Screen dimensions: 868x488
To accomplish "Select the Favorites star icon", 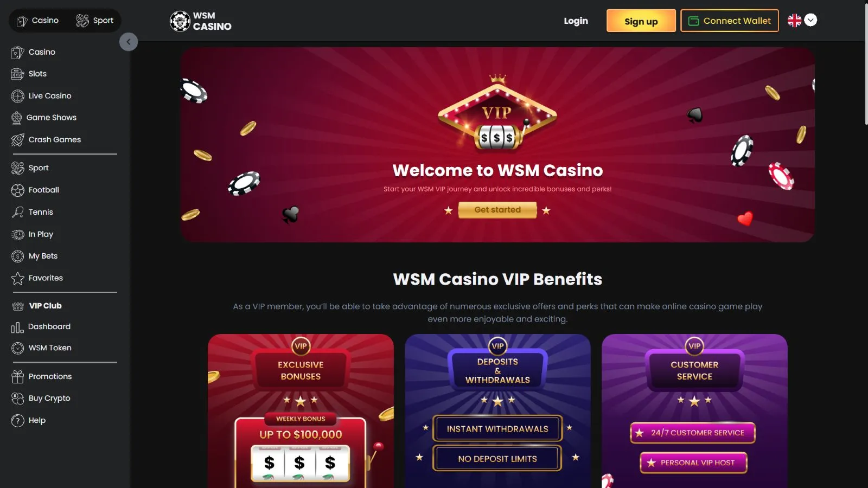I will point(17,278).
